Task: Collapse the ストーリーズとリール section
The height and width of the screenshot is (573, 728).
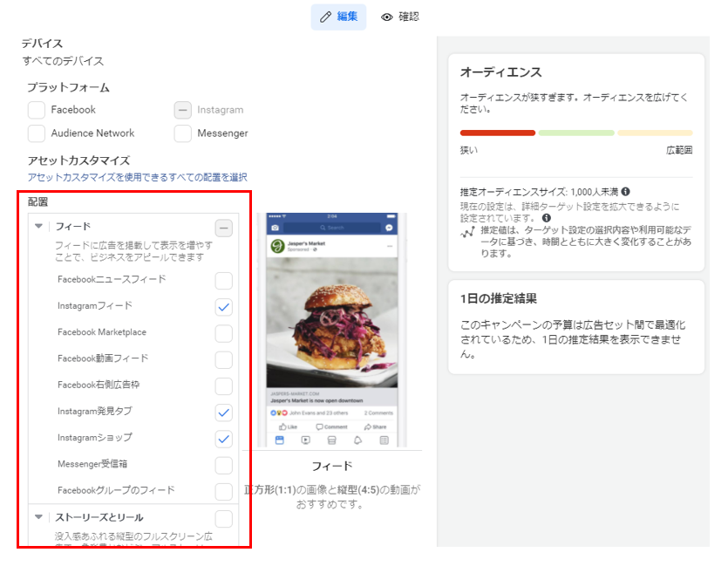Action: point(38,517)
